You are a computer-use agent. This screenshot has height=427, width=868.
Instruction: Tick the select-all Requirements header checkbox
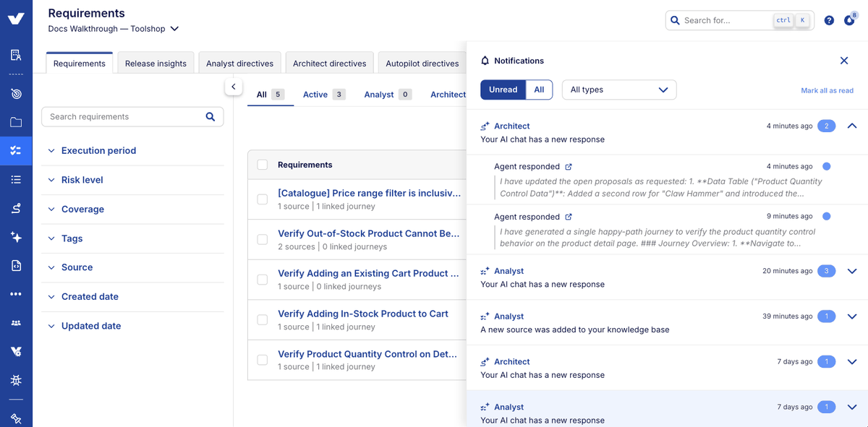point(263,165)
